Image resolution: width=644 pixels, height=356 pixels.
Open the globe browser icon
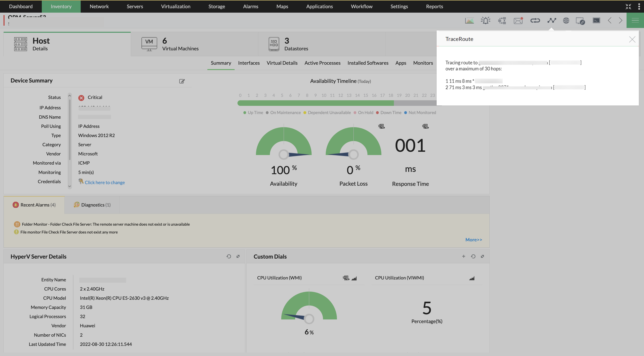(x=566, y=20)
